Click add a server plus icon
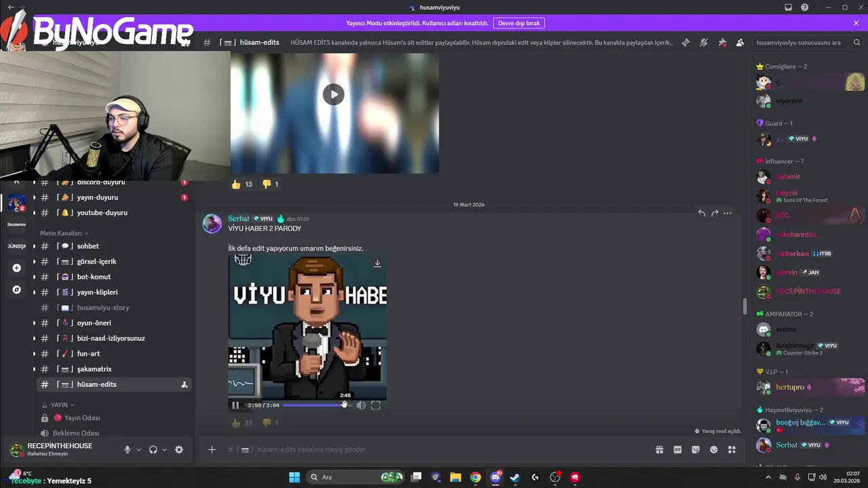Screen dimensions: 868x488 16,268
